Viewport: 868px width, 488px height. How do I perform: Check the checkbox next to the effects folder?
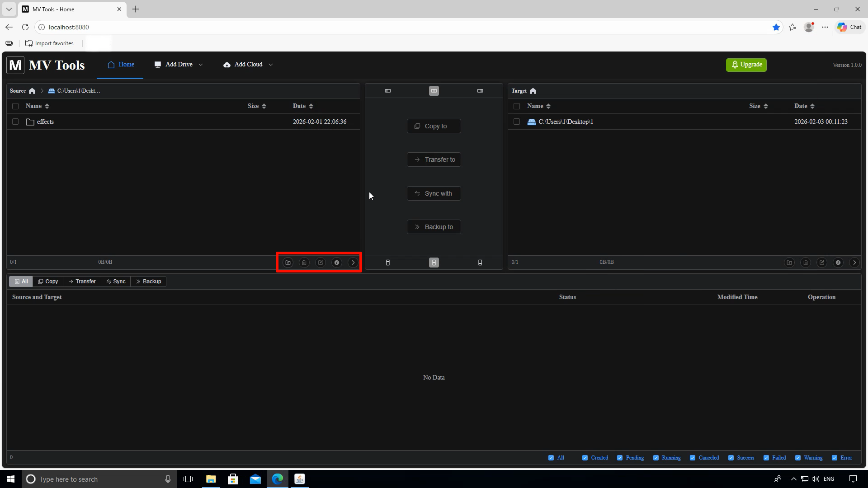[x=15, y=122]
